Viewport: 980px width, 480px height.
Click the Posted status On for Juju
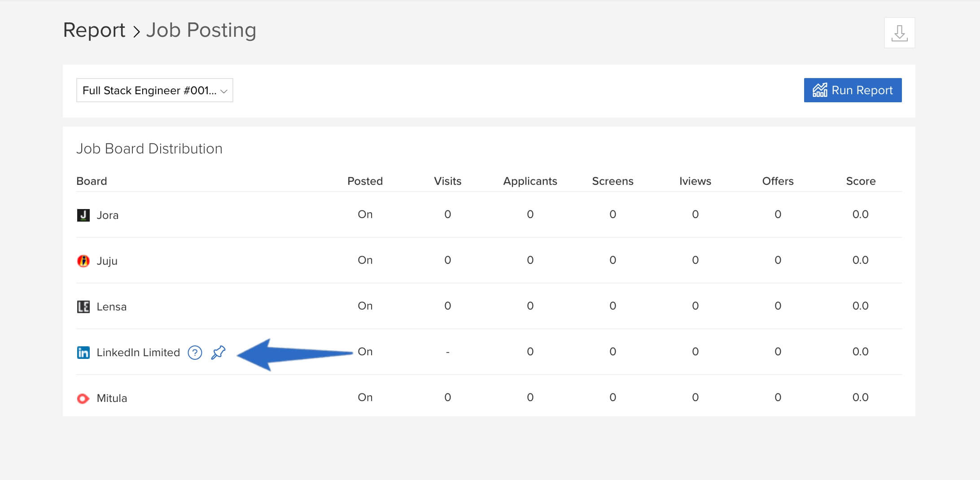point(365,260)
